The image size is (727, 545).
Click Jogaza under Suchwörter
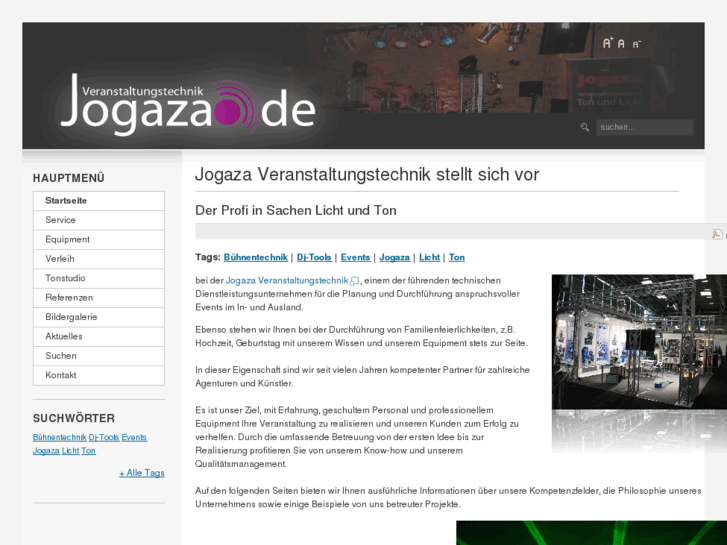tap(46, 451)
